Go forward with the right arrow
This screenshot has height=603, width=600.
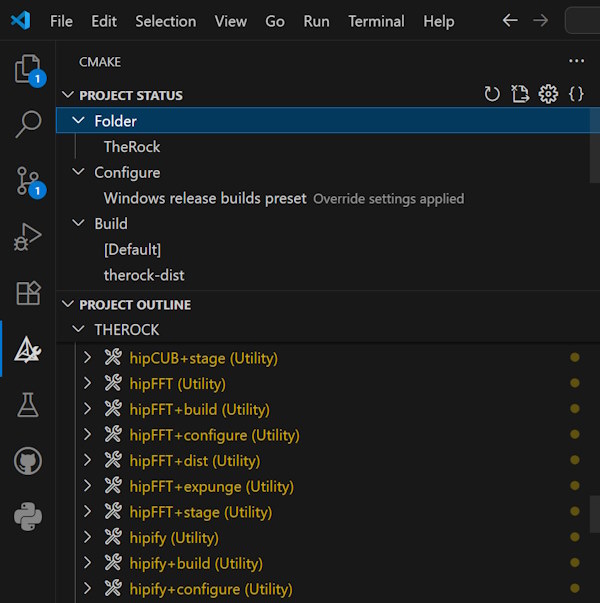pyautogui.click(x=541, y=20)
